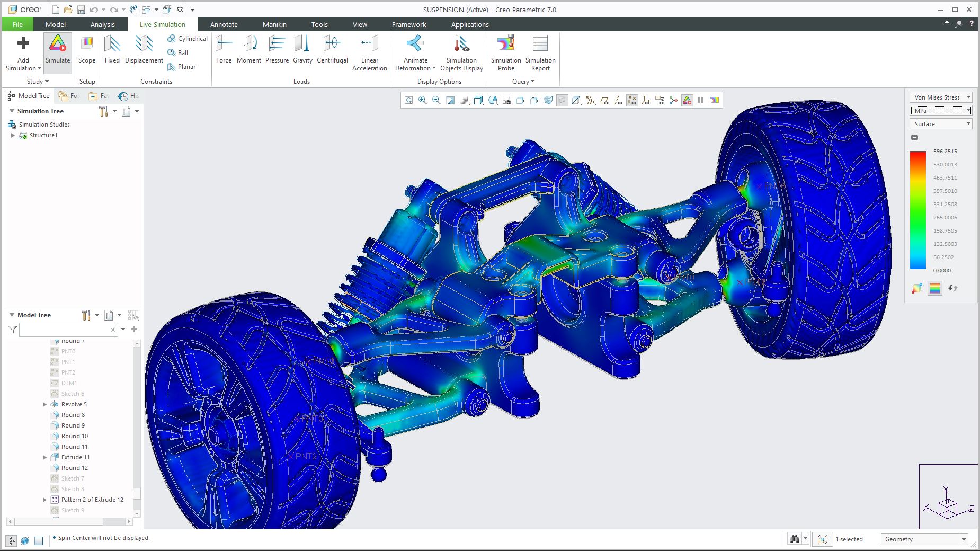The height and width of the screenshot is (551, 980).
Task: Open Animate Deformation options
Action: 416,53
